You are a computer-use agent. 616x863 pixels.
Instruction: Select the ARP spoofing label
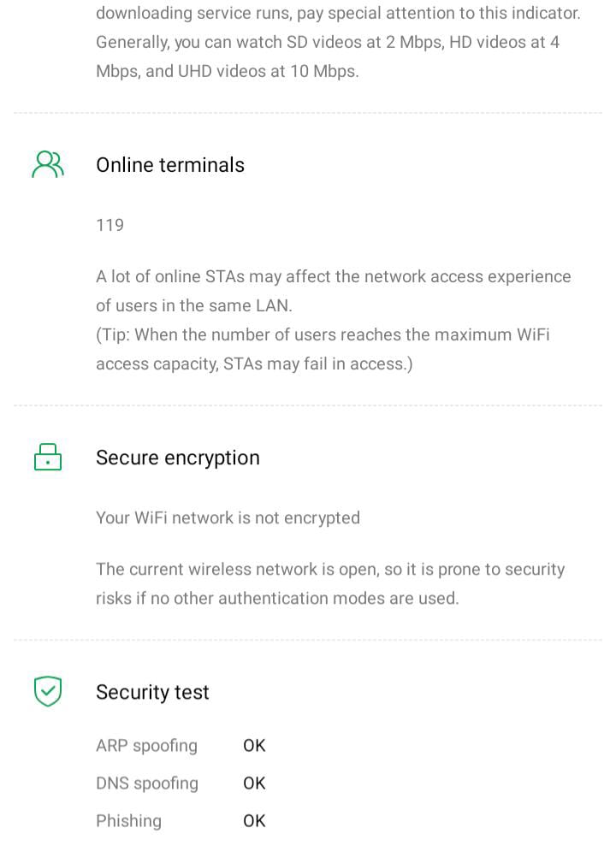click(146, 745)
